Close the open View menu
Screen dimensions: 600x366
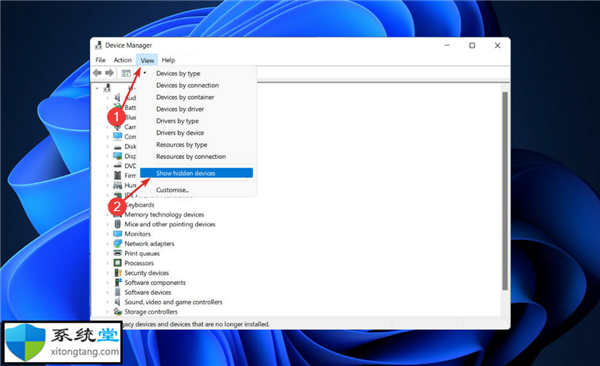pyautogui.click(x=147, y=60)
